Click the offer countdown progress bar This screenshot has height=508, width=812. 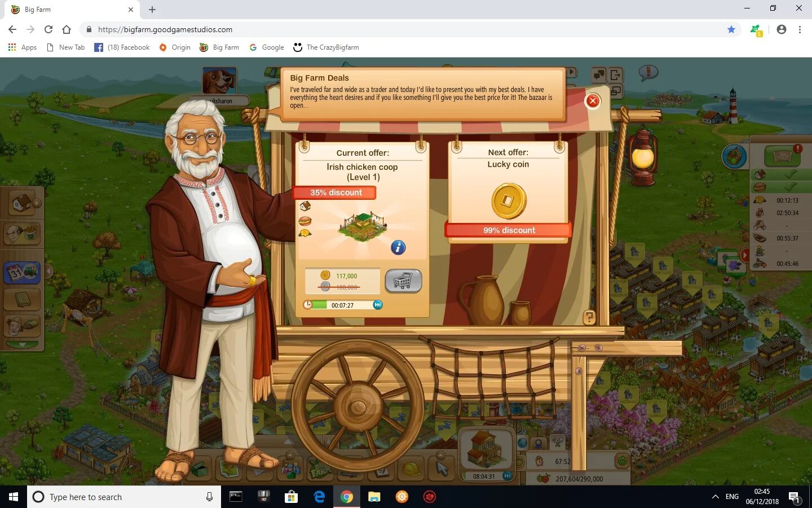(x=343, y=305)
